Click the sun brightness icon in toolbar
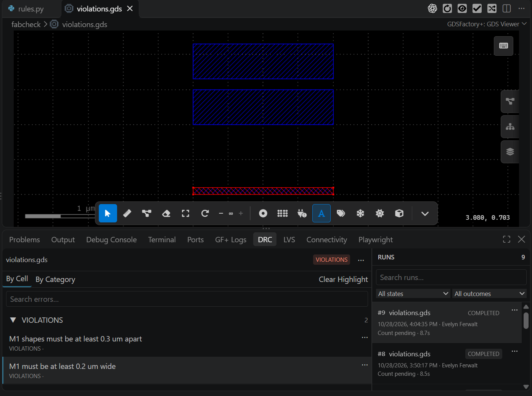Screen dimensions: 532x396 coord(380,213)
